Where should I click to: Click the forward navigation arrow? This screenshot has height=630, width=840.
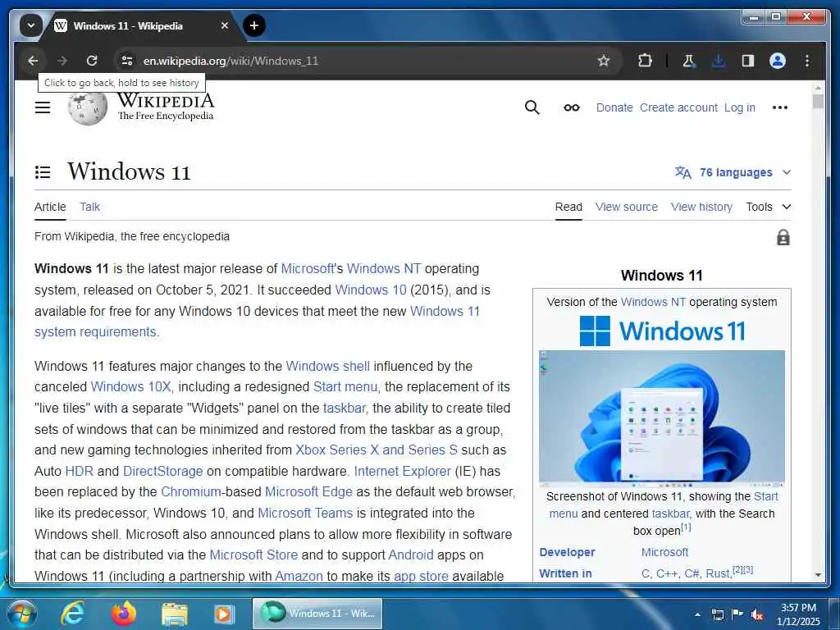click(x=62, y=61)
